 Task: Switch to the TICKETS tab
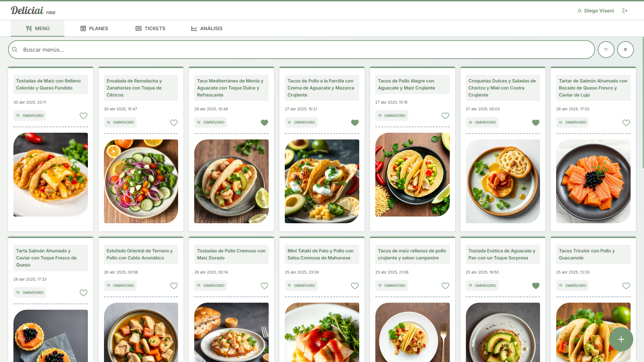click(x=150, y=28)
